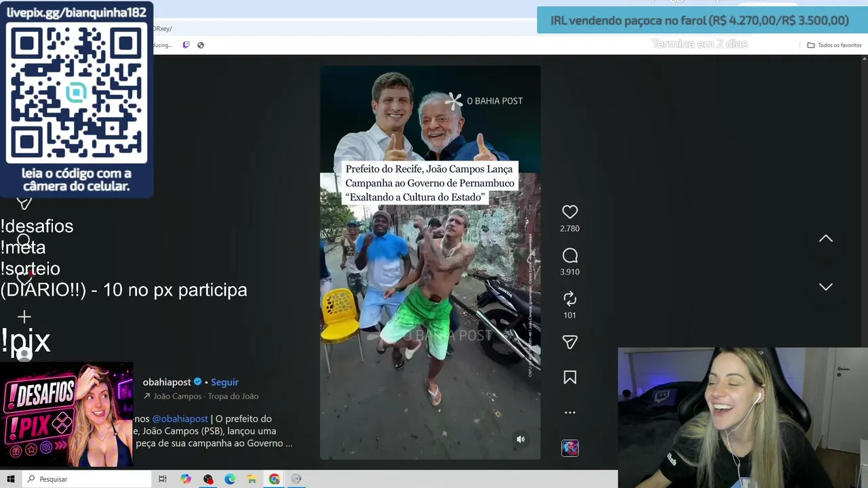Open comments with the speech bubble icon
The height and width of the screenshot is (488, 868).
[570, 256]
